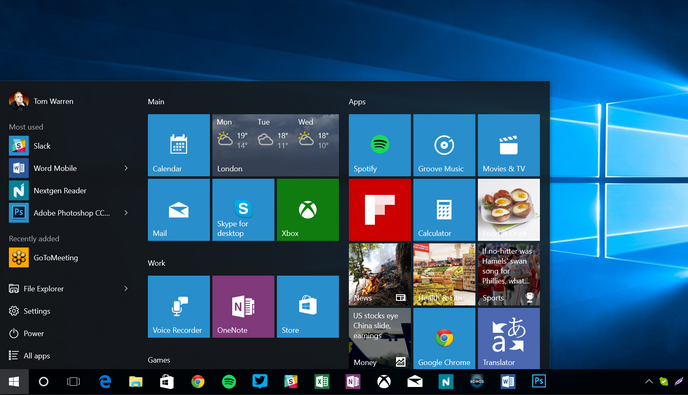Viewport: 688px width, 395px height.
Task: Launch OneNote from the taskbar
Action: (353, 382)
